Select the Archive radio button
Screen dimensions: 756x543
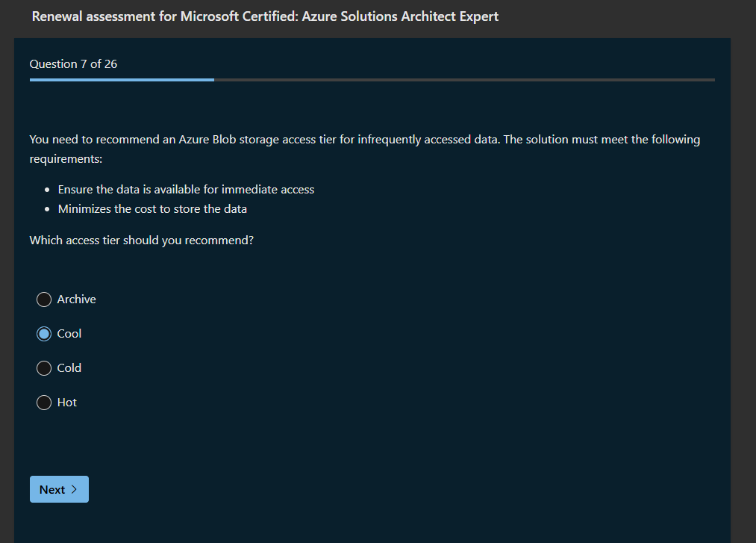tap(44, 300)
